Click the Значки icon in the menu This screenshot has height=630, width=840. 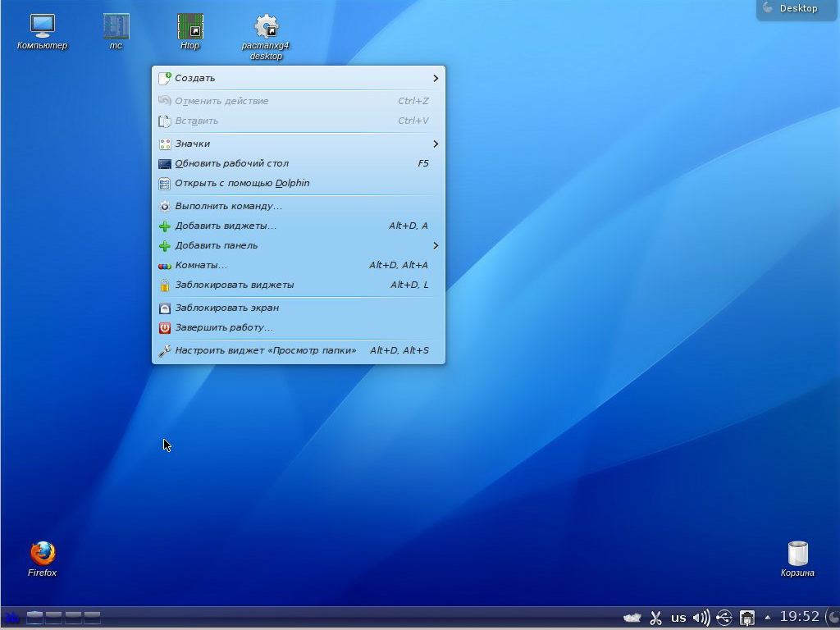click(x=165, y=144)
